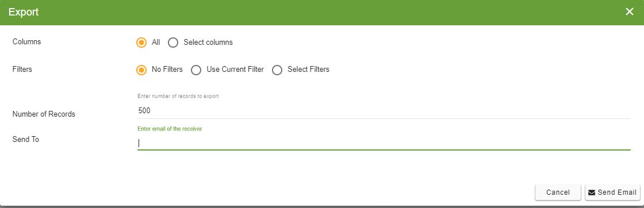Click the Export title in the header
The width and height of the screenshot is (644, 208).
[24, 12]
